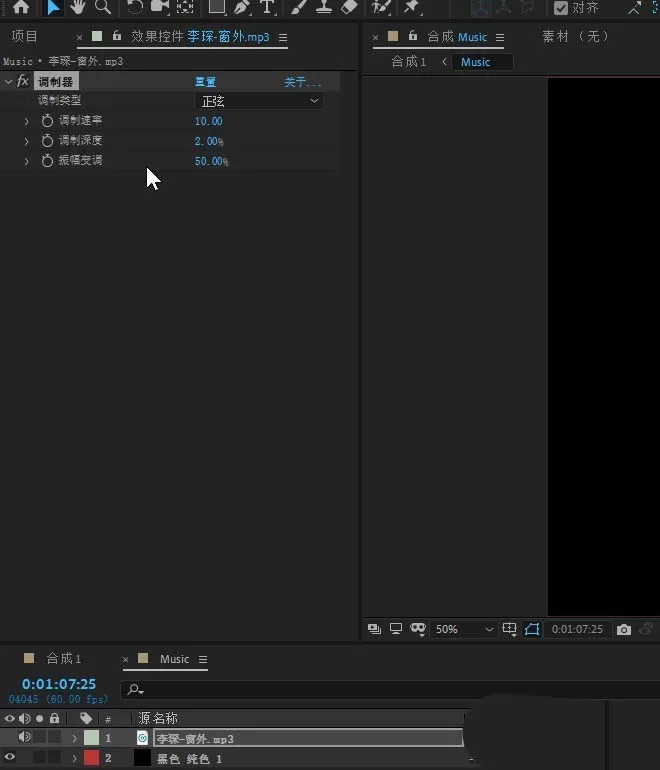This screenshot has width=660, height=770.
Task: Open mask and shape path visibility options
Action: pos(418,629)
